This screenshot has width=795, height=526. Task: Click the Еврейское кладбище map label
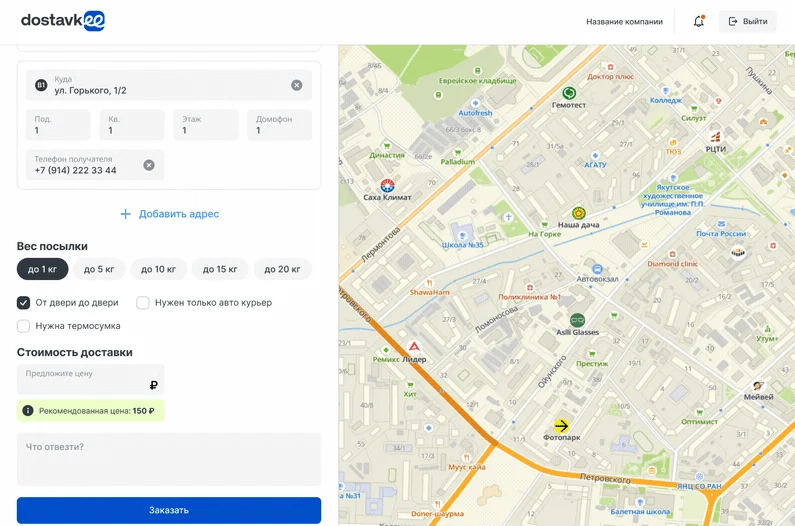478,81
